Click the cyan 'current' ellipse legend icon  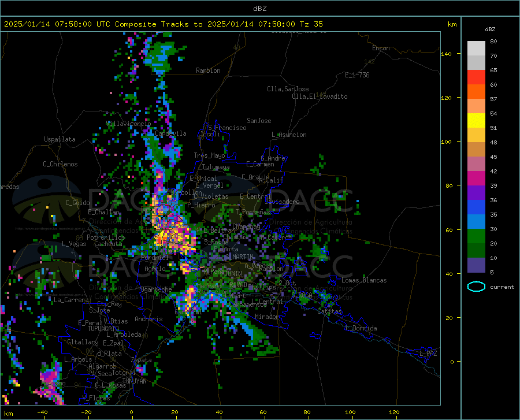click(476, 287)
